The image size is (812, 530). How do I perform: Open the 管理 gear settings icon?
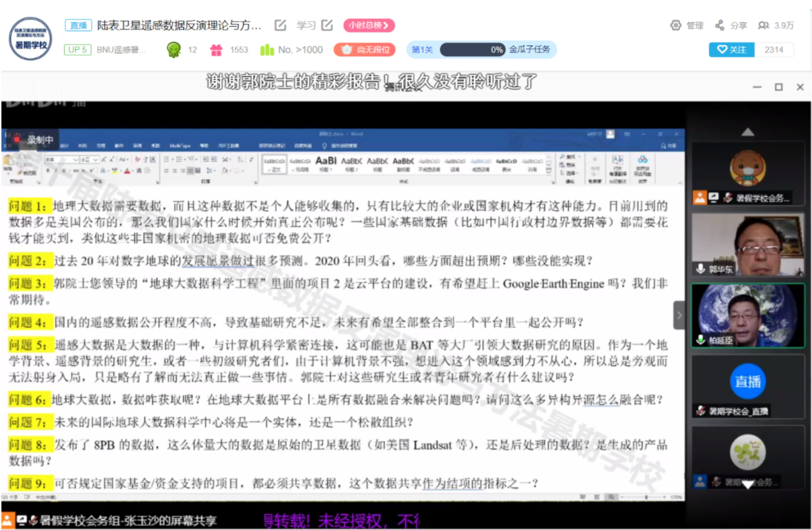click(675, 25)
